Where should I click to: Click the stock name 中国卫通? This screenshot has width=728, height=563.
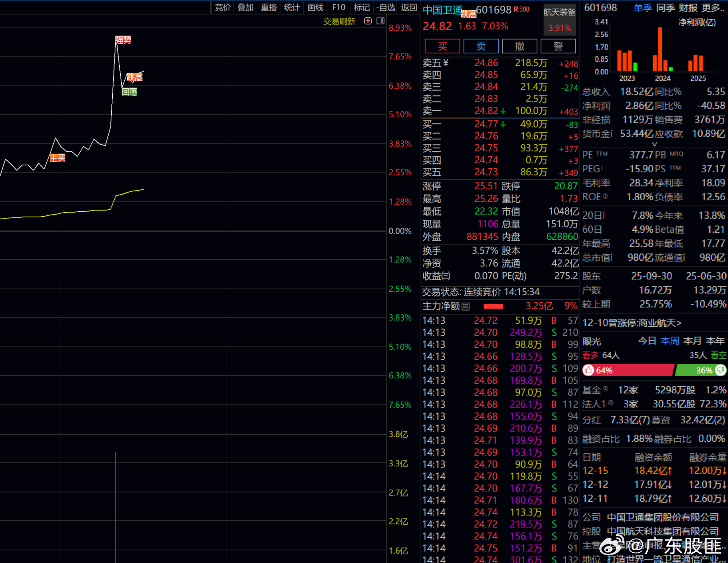442,10
